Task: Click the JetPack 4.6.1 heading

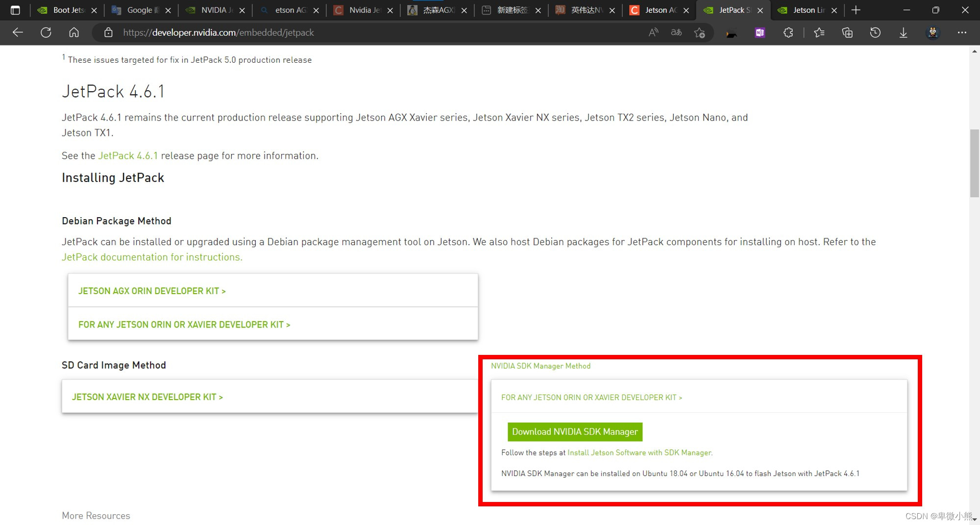Action: coord(113,92)
